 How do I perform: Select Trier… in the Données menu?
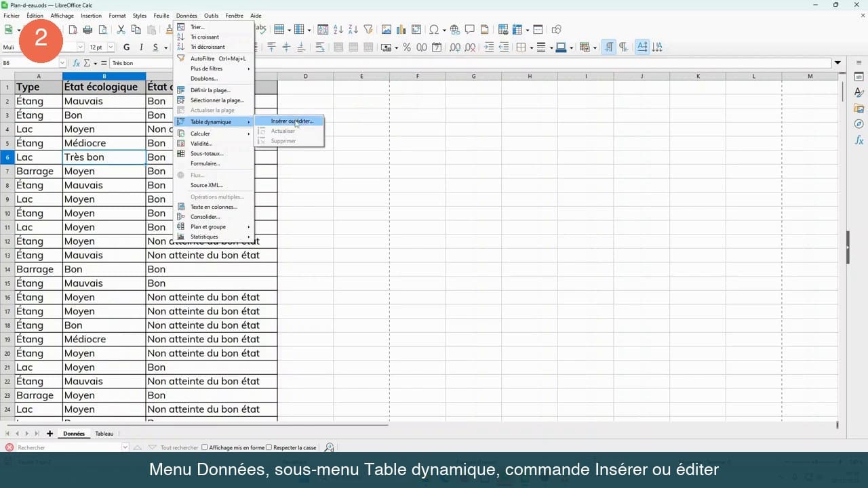[214, 27]
